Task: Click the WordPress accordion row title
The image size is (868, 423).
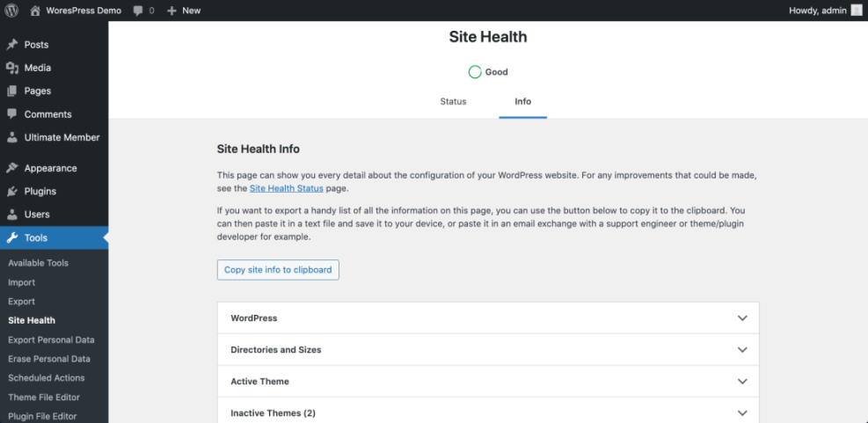Action: (x=253, y=318)
